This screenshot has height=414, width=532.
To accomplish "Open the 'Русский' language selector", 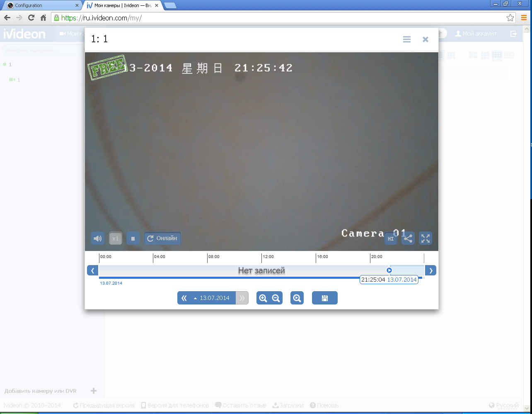I will click(504, 405).
